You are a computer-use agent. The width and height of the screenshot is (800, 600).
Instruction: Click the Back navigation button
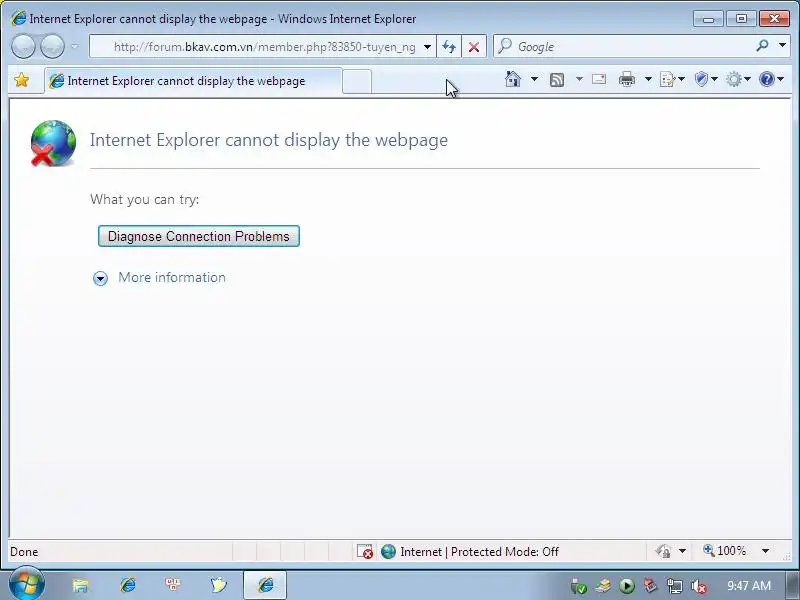[x=23, y=46]
